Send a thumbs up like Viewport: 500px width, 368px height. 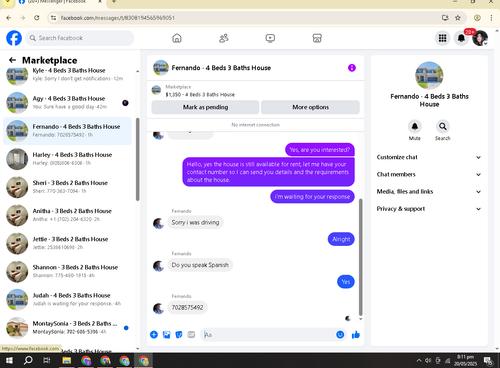click(356, 335)
